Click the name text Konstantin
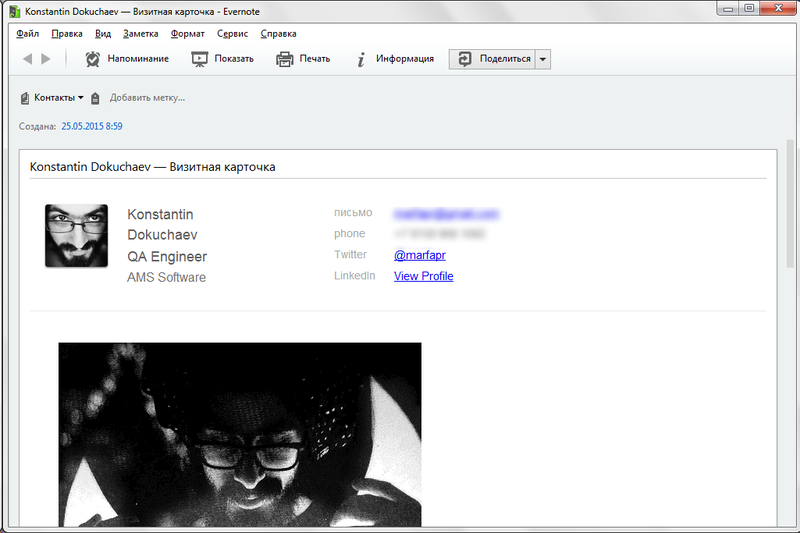This screenshot has height=533, width=800. (160, 214)
